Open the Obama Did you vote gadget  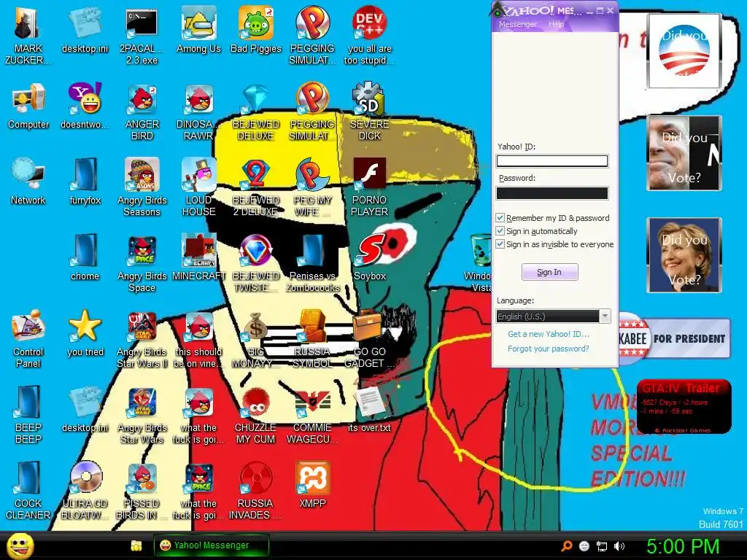tap(684, 51)
